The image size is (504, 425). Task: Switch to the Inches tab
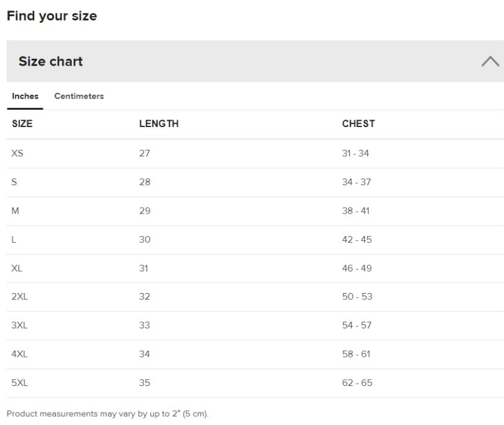25,96
